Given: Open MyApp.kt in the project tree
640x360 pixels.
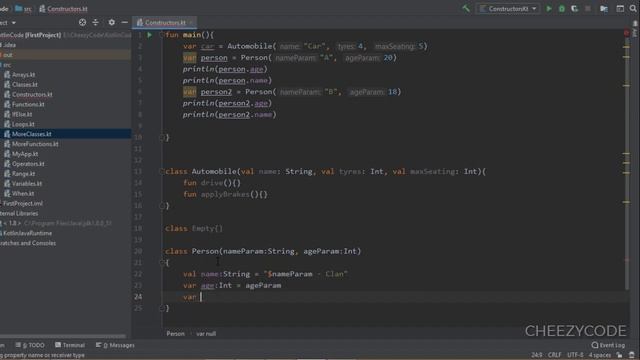Looking at the screenshot, I should click(25, 154).
